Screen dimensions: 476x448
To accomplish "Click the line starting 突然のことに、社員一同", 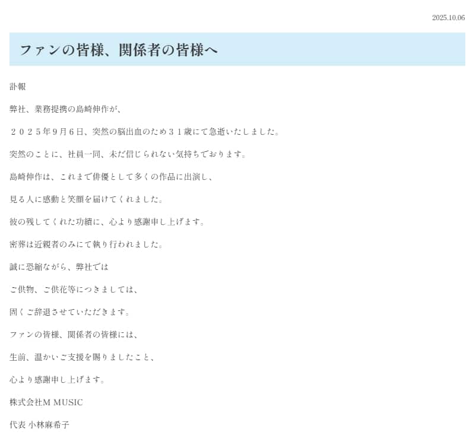I will (128, 154).
